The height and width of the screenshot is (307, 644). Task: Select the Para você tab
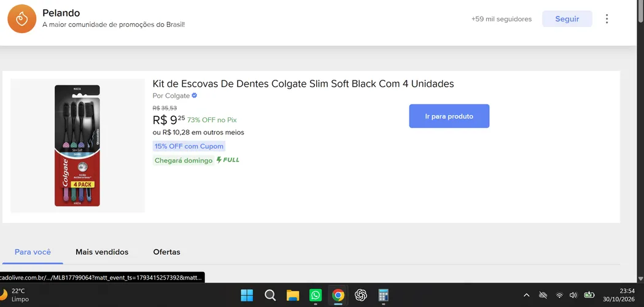[x=33, y=252]
